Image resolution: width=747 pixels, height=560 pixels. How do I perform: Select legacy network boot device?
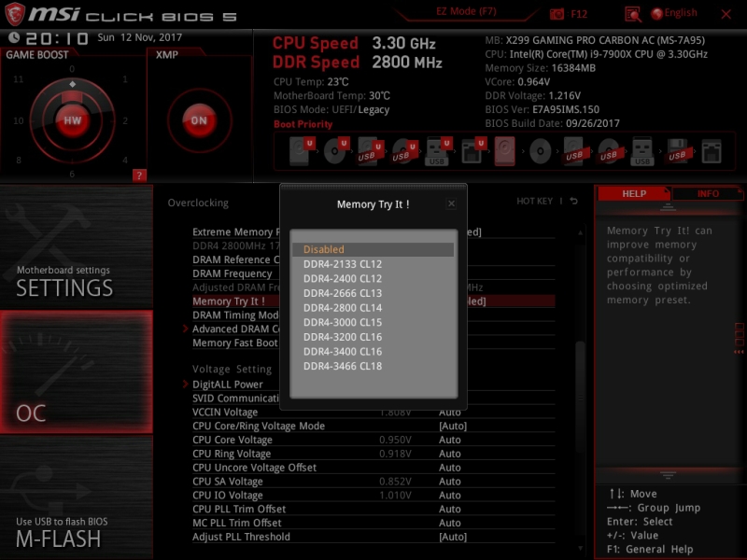coord(712,151)
